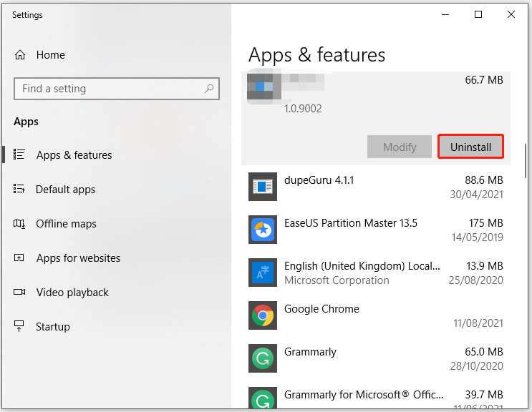Click the 14/05/2019 install date
Image resolution: width=532 pixels, height=412 pixels.
[477, 237]
